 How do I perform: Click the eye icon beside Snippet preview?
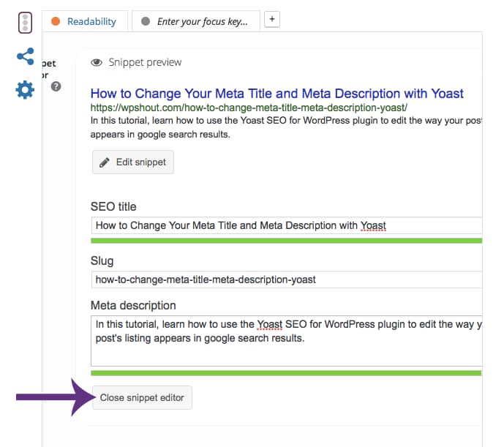pyautogui.click(x=96, y=63)
